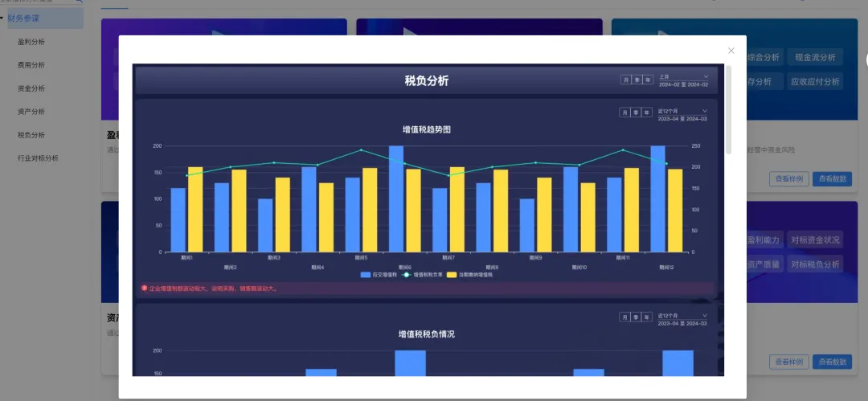Select 月 in the 税负分析 header bar
The width and height of the screenshot is (868, 401).
click(625, 80)
